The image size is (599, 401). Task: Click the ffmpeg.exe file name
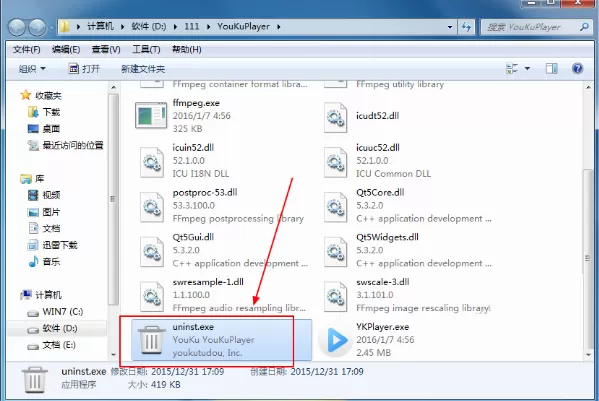click(x=196, y=103)
